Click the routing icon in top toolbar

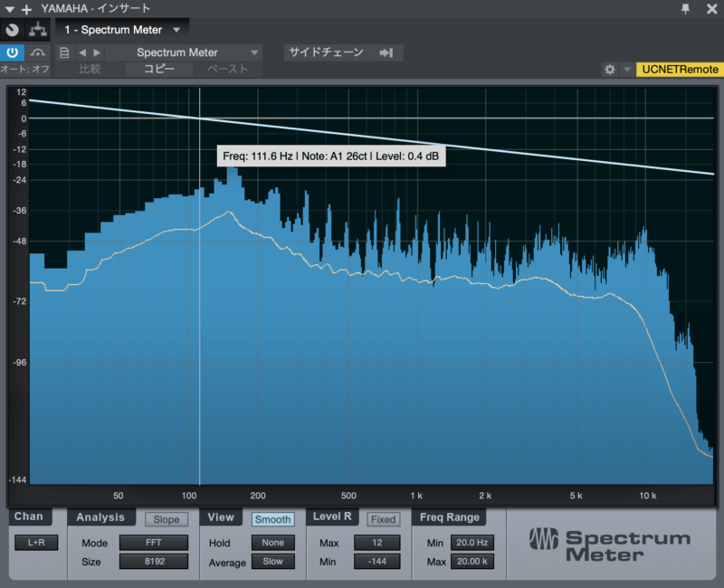[x=38, y=30]
